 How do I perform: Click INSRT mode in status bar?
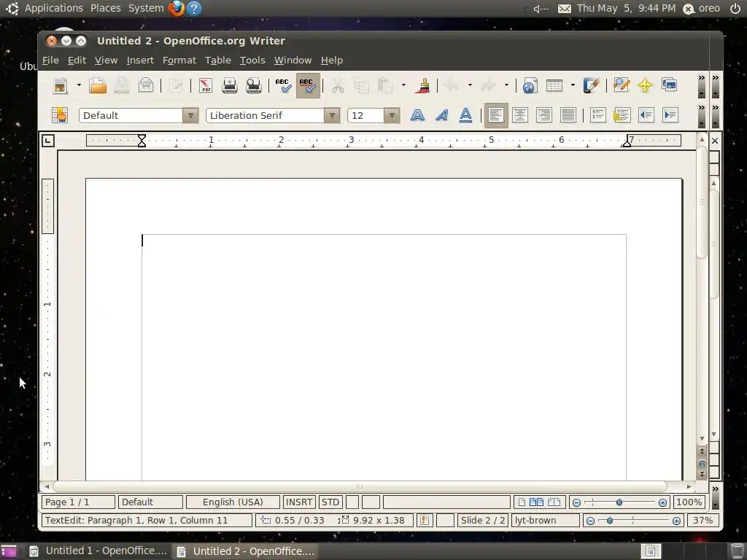299,502
